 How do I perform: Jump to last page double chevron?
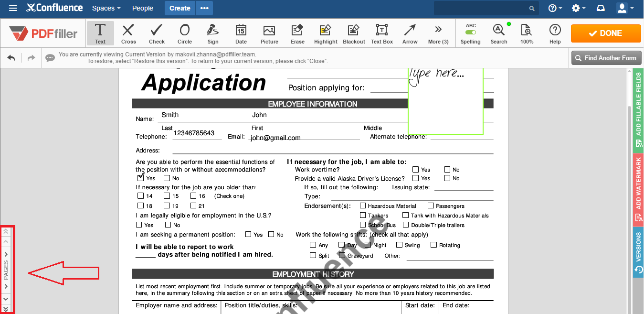pos(6,309)
